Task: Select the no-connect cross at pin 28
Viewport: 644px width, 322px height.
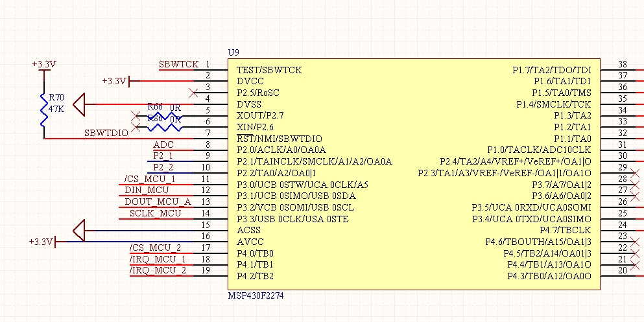Action: 635,185
